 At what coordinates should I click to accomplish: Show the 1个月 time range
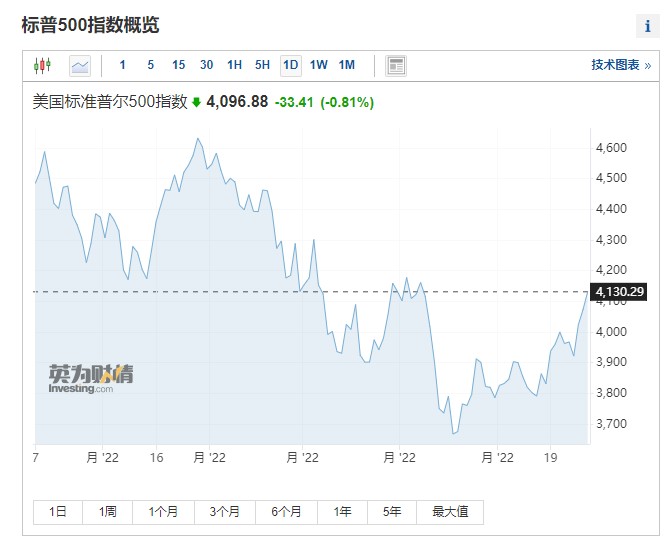tap(163, 512)
